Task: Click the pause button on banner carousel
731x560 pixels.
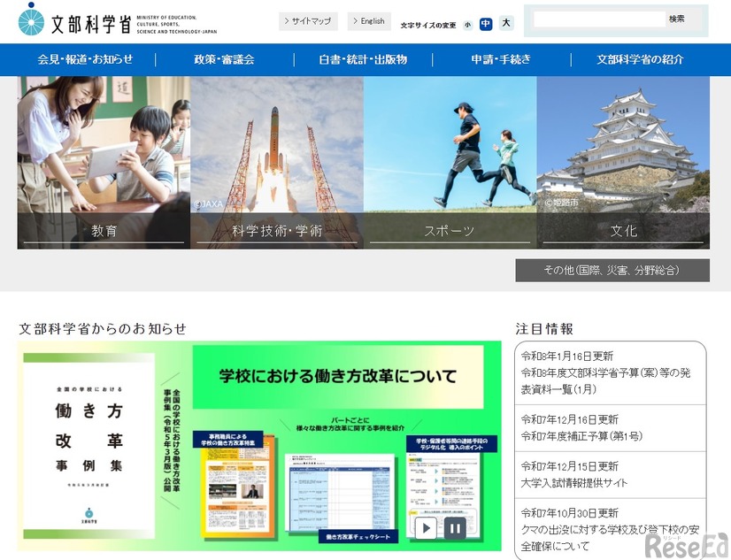Action: (x=454, y=526)
